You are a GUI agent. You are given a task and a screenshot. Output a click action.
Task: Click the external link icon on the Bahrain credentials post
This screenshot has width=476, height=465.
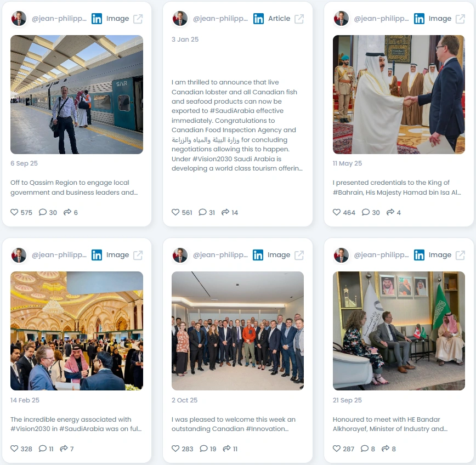click(460, 19)
